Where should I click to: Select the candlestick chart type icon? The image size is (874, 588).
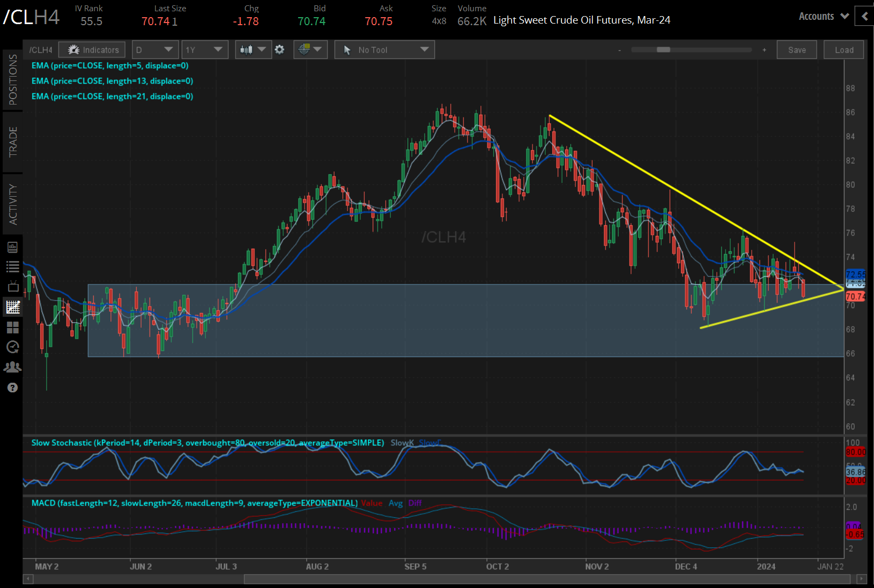pyautogui.click(x=247, y=49)
